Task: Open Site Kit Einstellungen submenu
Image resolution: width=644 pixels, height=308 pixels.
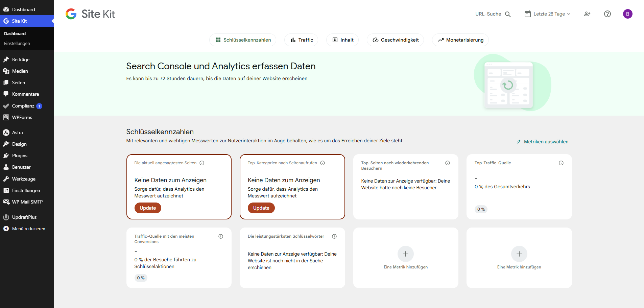Action: (17, 44)
